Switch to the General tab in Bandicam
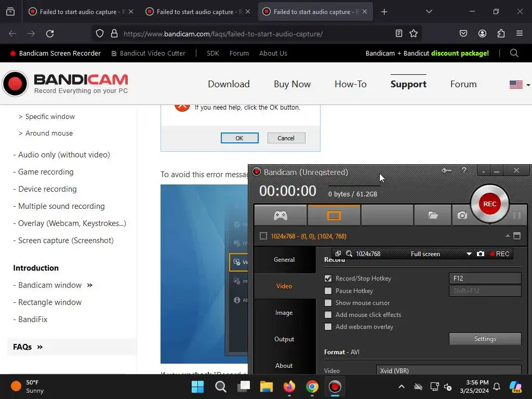Screen dimensions: 532x399 (x=284, y=260)
